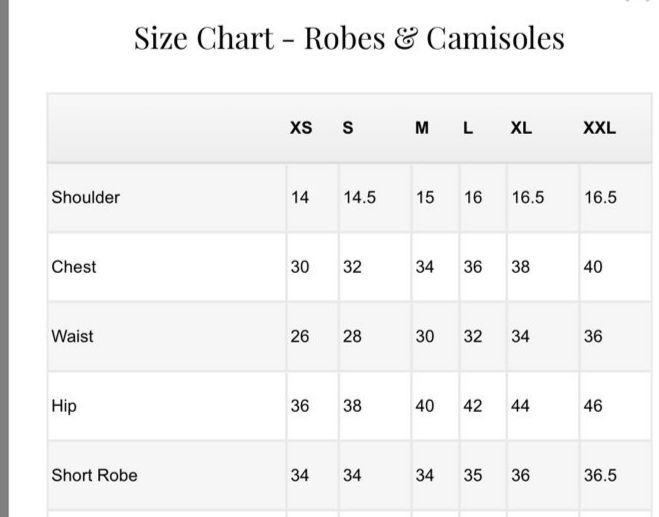Click the Shoulder value 14.5 cell
Screen dimensions: 659x517
pyautogui.click(x=359, y=197)
